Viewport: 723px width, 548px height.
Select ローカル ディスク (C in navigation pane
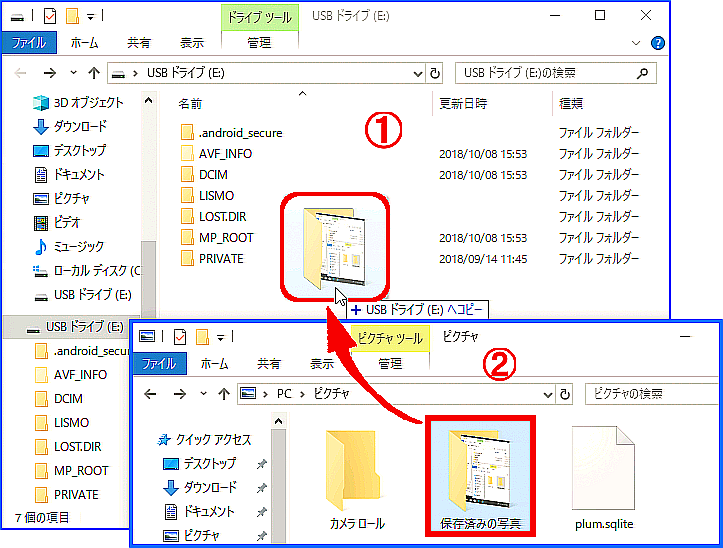(87, 270)
